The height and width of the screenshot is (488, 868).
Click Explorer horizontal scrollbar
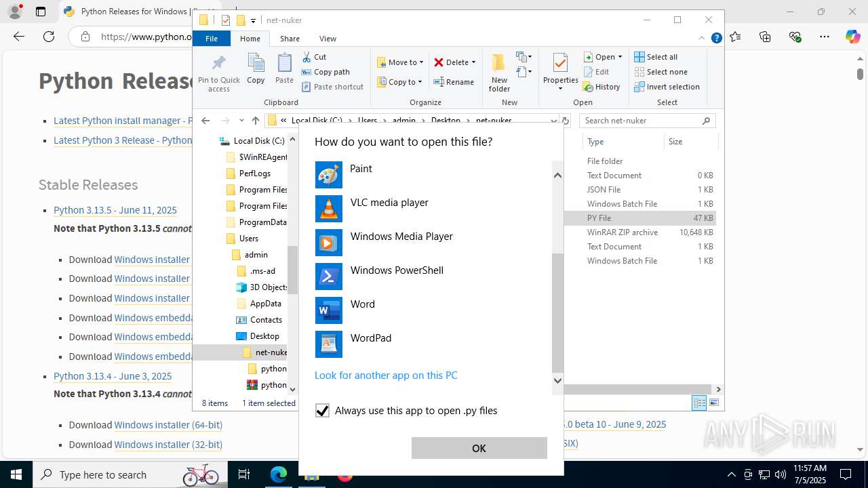coord(636,389)
